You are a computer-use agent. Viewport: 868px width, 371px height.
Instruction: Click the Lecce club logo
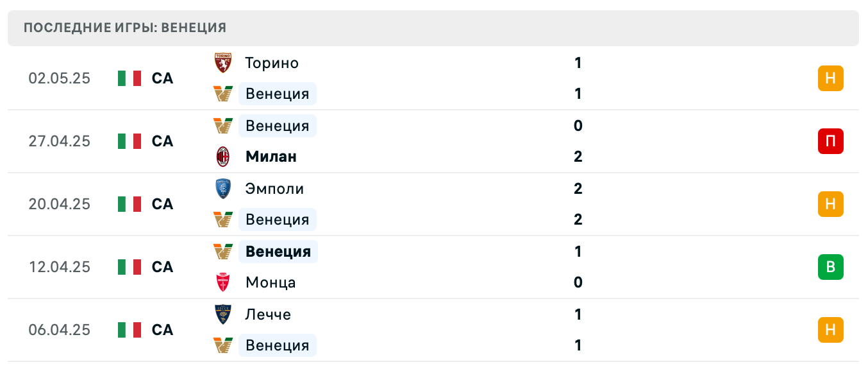[223, 315]
